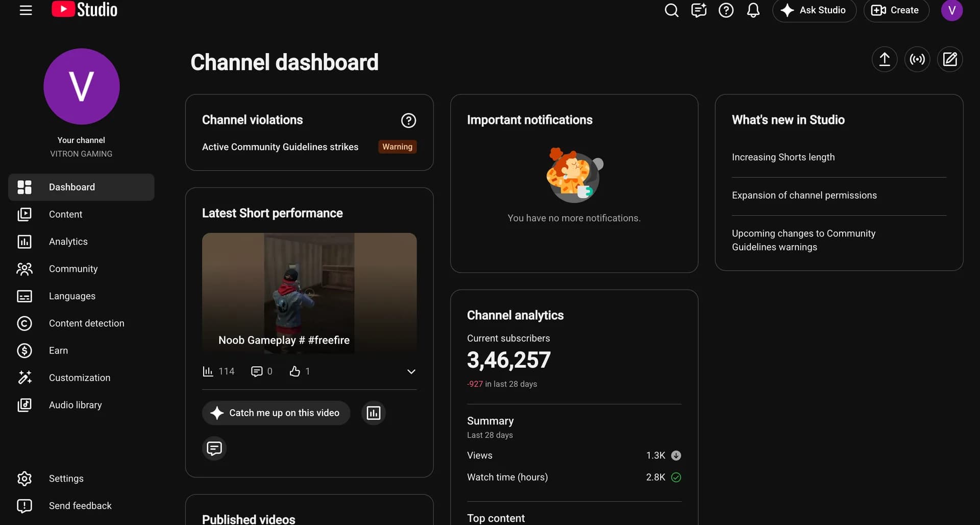
Task: Open Languages in sidebar
Action: [x=81, y=296]
